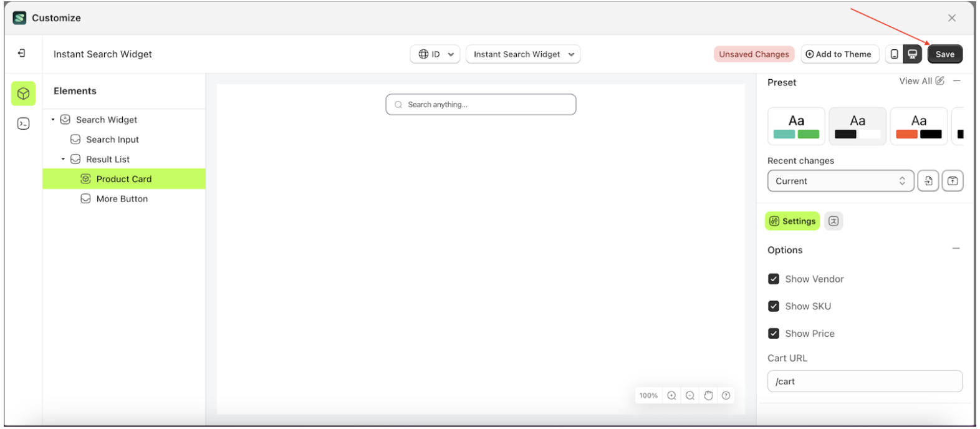Click Add to Theme button

pos(839,54)
